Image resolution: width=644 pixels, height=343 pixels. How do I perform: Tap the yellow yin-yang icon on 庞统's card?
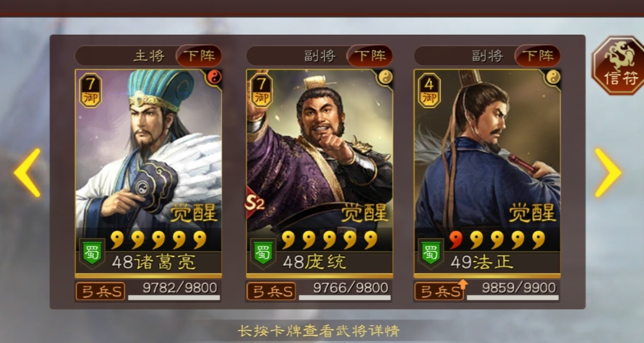point(385,77)
